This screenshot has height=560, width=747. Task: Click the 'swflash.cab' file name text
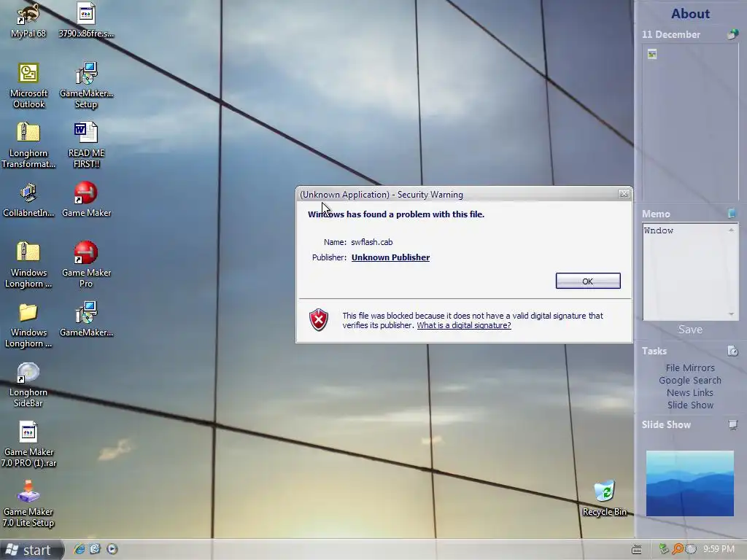(x=371, y=242)
